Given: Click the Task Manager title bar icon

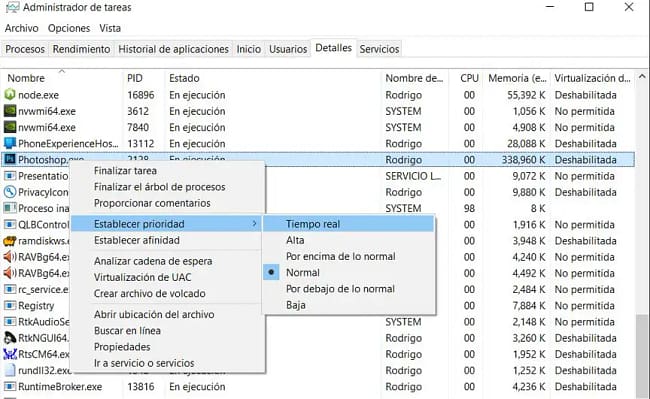Looking at the screenshot, I should [12, 7].
